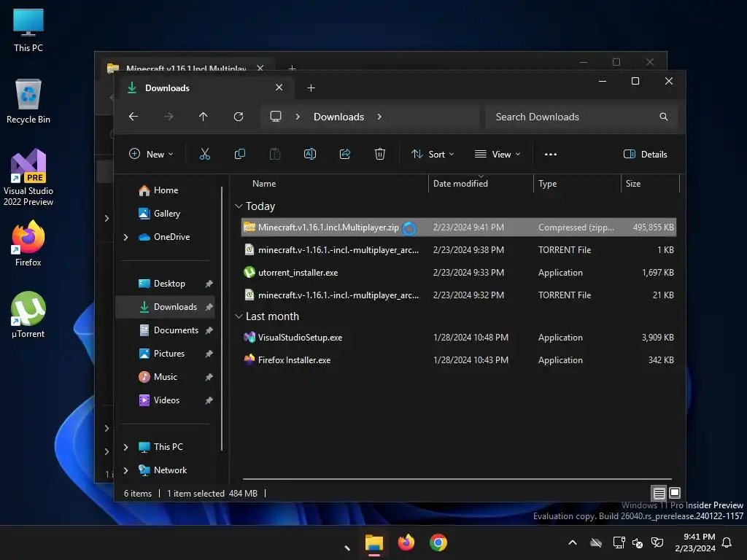This screenshot has height=560, width=747.
Task: Open the clock and date flyout
Action: (x=695, y=542)
